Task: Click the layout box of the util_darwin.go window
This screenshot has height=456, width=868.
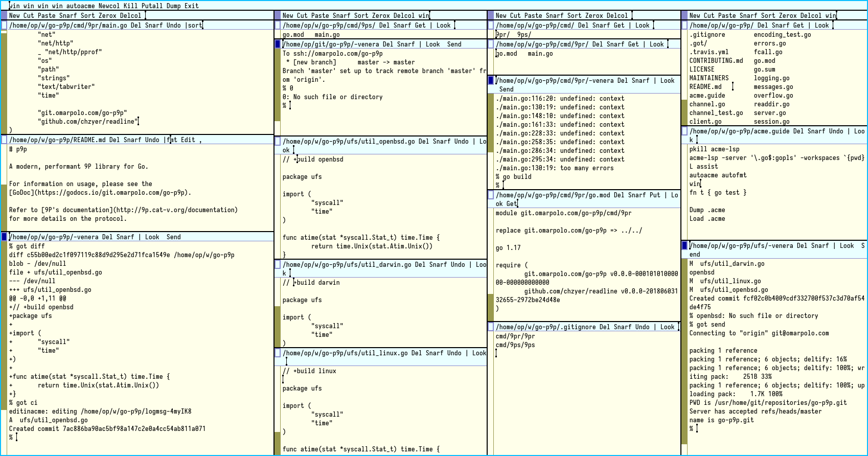Action: click(x=278, y=265)
